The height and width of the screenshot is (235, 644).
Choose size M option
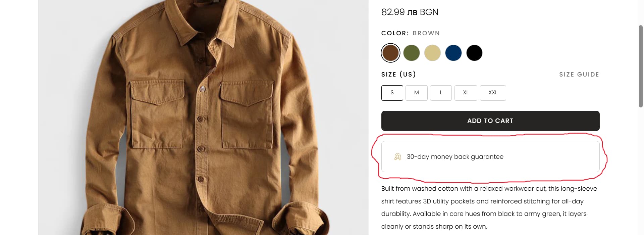417,93
